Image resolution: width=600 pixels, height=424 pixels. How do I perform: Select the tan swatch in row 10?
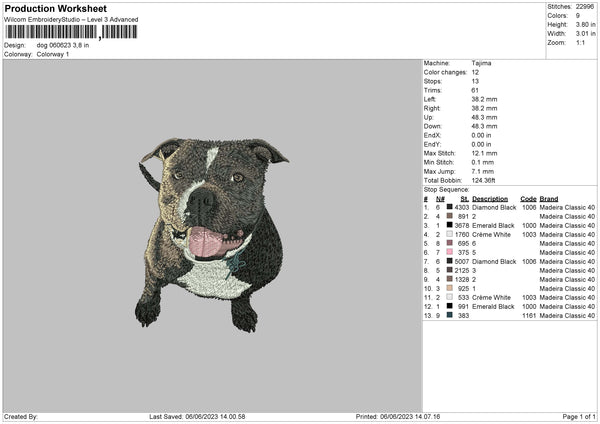click(x=450, y=288)
